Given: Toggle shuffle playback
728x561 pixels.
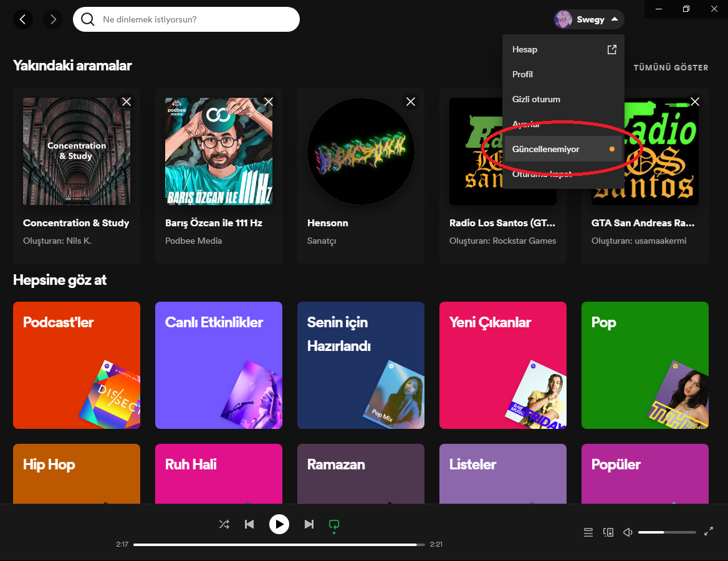Looking at the screenshot, I should 224,524.
